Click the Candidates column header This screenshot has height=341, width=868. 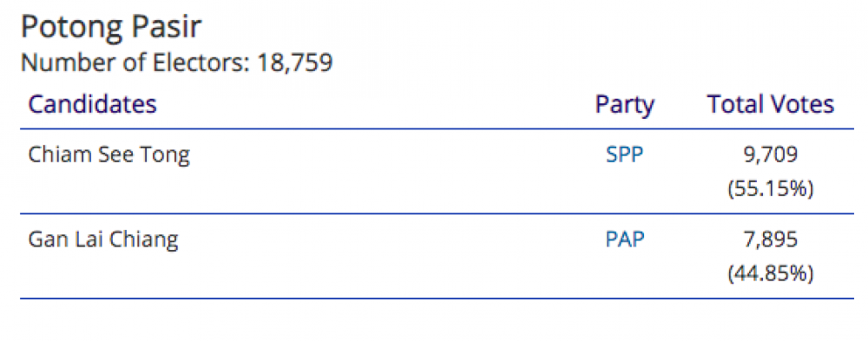tap(93, 104)
